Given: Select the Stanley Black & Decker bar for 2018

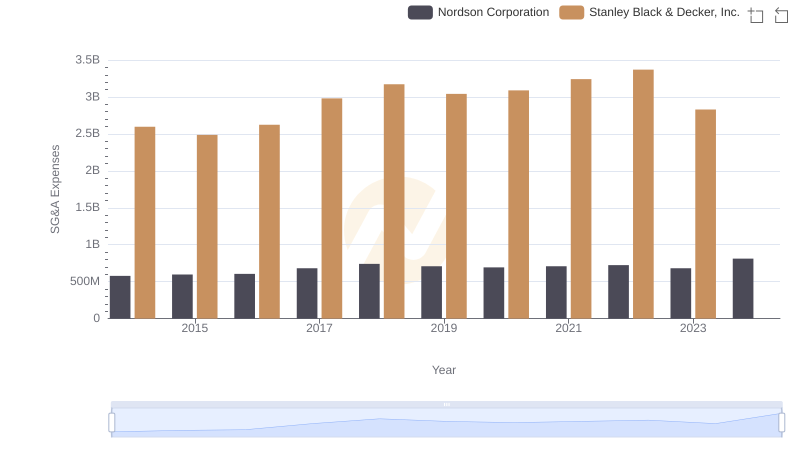Looking at the screenshot, I should (394, 201).
